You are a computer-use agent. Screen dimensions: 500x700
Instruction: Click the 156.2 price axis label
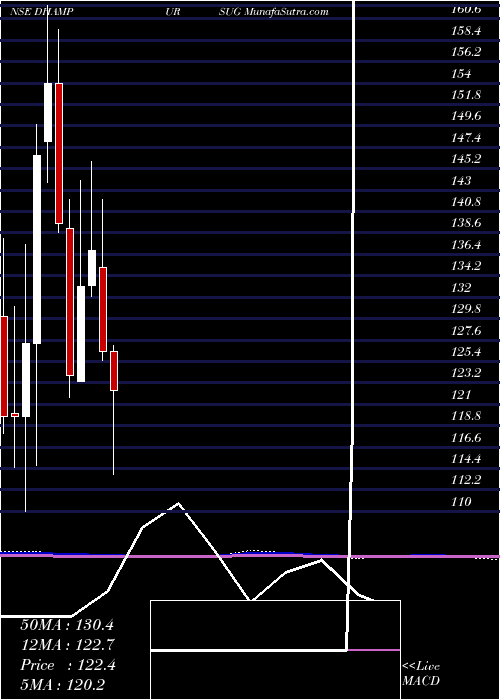pyautogui.click(x=466, y=52)
